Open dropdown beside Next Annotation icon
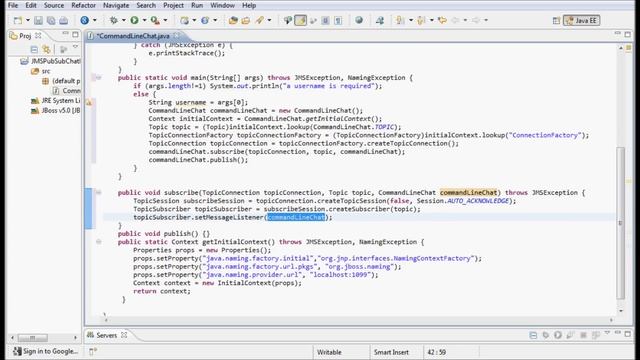 (x=411, y=20)
